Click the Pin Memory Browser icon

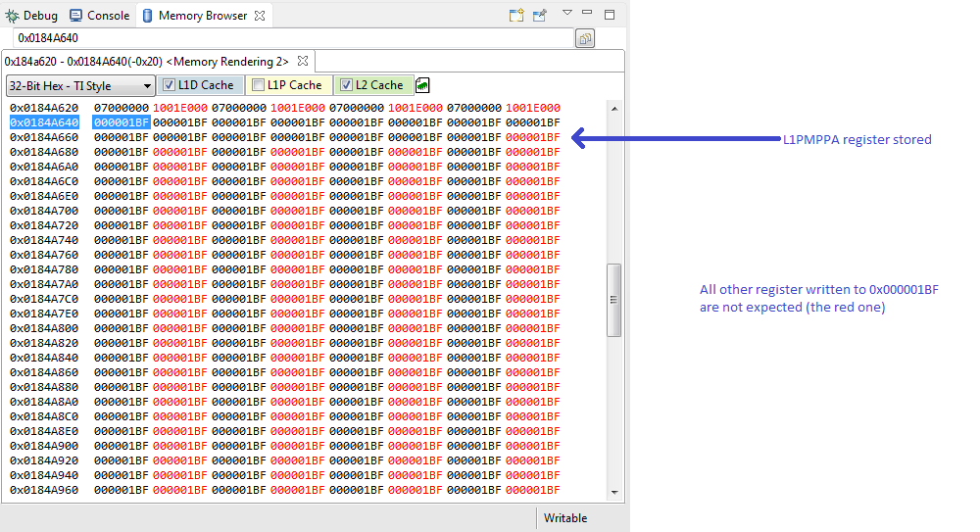click(x=540, y=16)
